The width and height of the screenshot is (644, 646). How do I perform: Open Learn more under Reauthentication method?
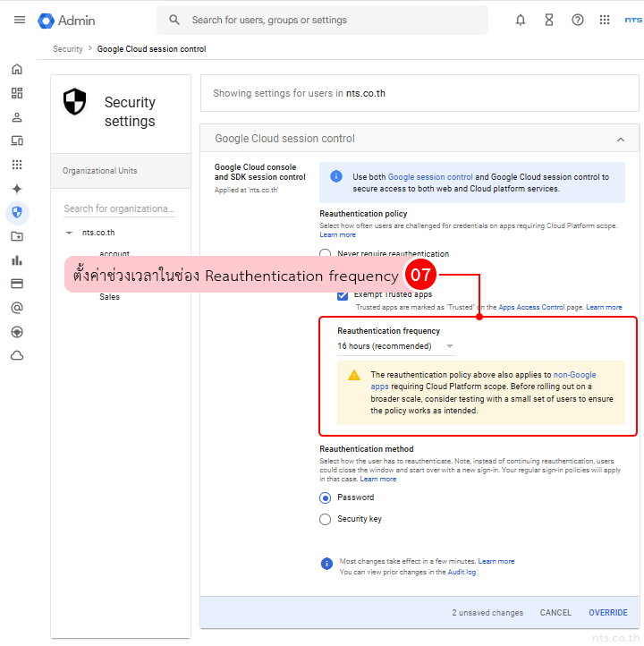point(378,479)
